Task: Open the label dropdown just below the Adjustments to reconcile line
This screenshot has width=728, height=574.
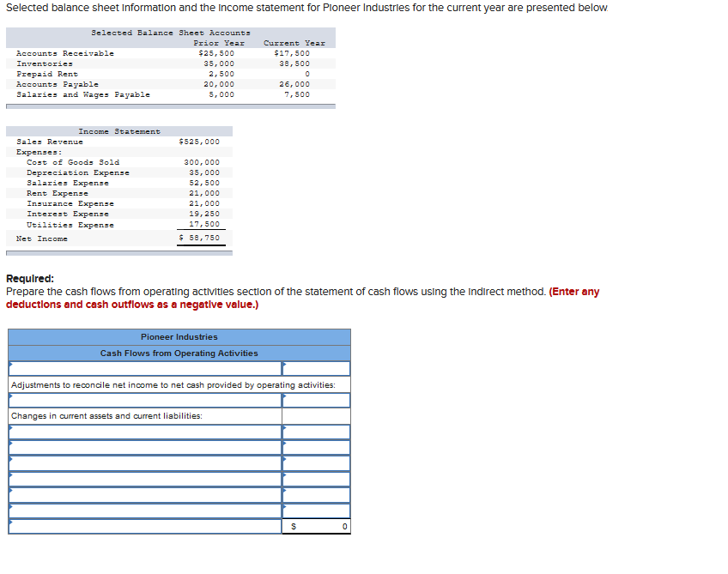Action: click(145, 400)
